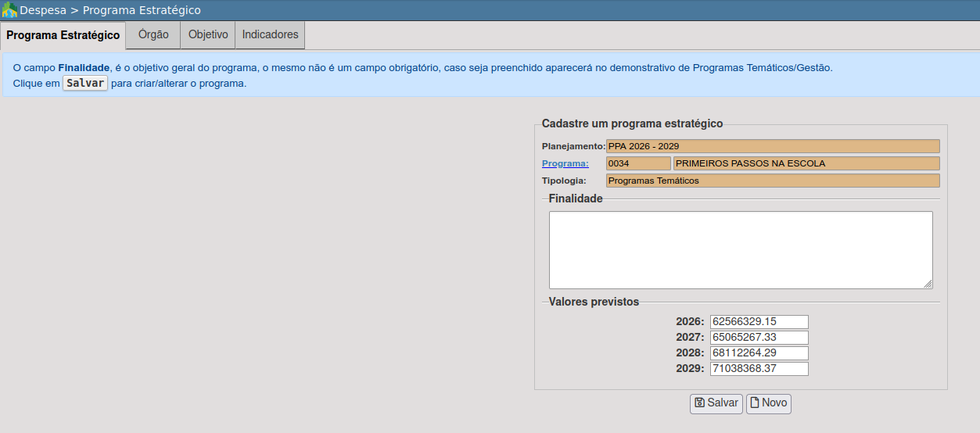Focus the Finalidade text area
Screen dimensions: 980x433
coord(740,249)
